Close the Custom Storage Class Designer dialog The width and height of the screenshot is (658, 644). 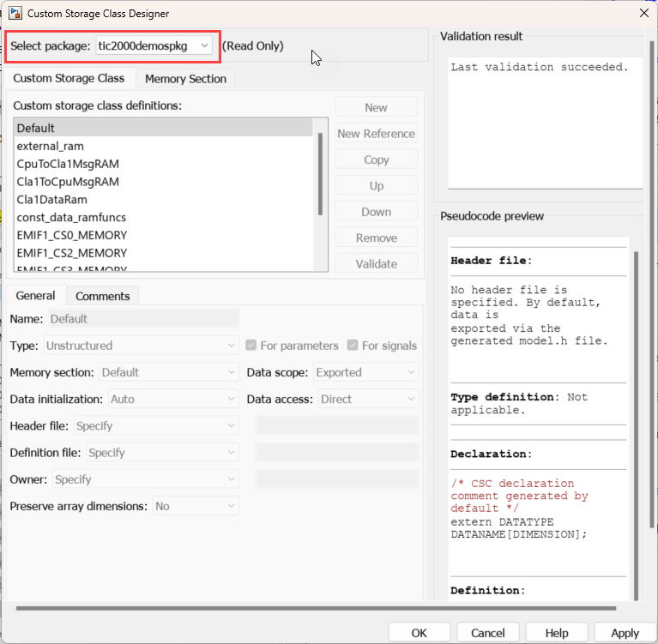[644, 13]
